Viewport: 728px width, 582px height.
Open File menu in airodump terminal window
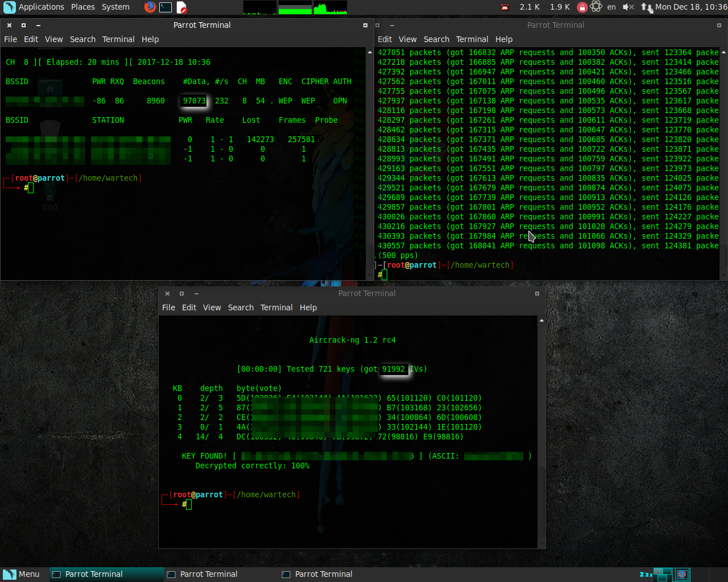[x=10, y=39]
